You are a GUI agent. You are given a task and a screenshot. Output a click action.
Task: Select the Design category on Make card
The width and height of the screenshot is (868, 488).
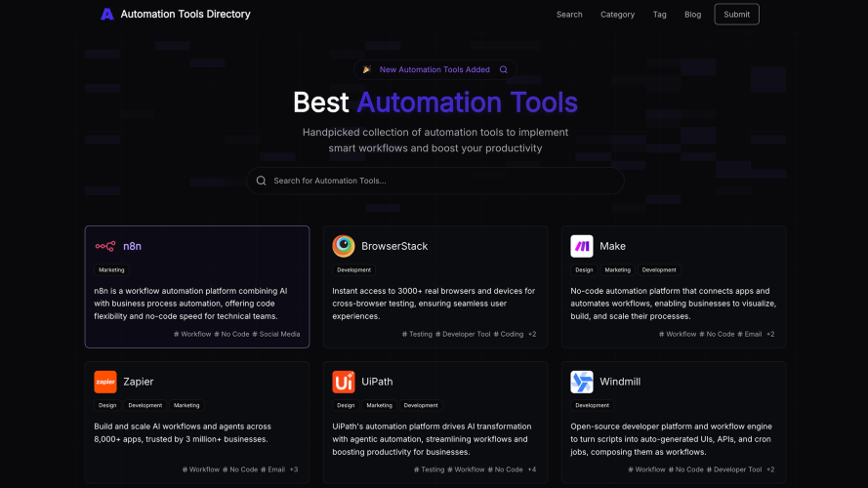point(584,270)
